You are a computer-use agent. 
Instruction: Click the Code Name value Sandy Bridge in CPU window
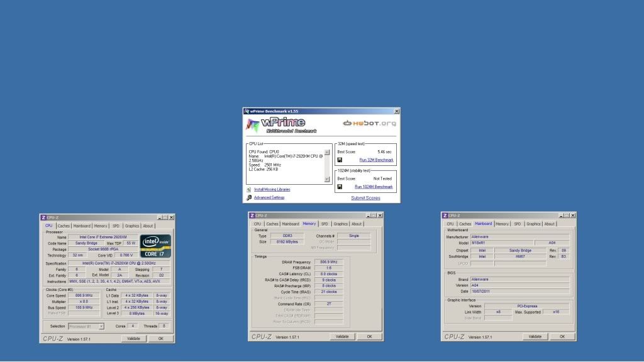pyautogui.click(x=86, y=243)
